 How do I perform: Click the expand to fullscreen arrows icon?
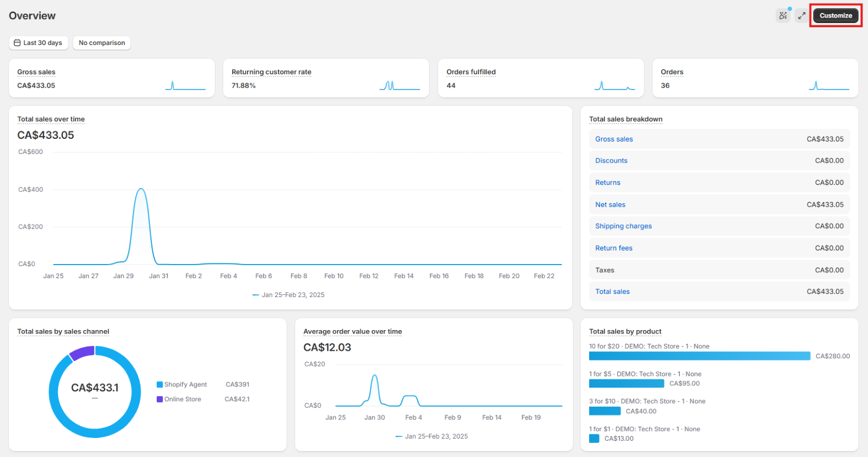(x=801, y=16)
